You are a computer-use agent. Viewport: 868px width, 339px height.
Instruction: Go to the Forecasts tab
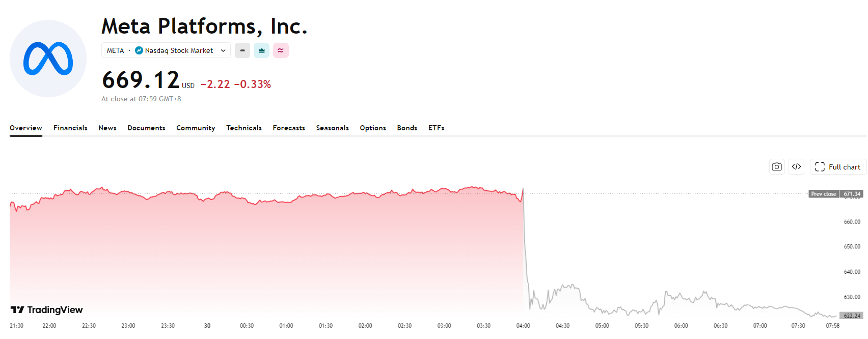pyautogui.click(x=289, y=128)
